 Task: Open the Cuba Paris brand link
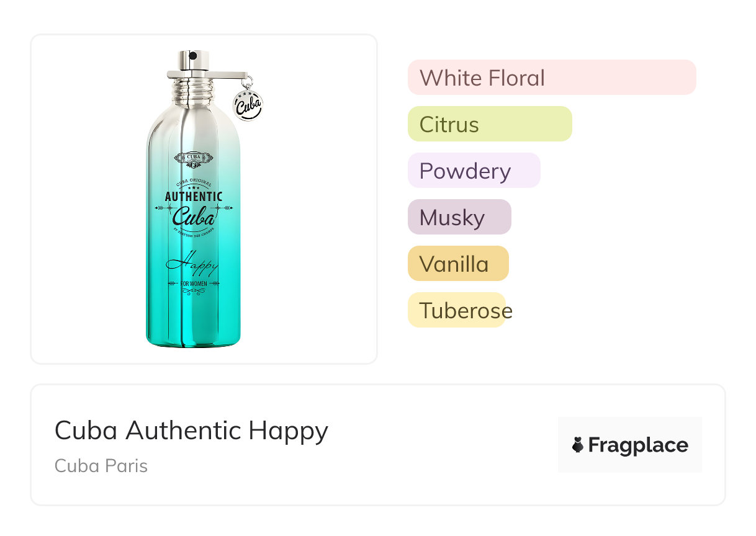pyautogui.click(x=101, y=466)
